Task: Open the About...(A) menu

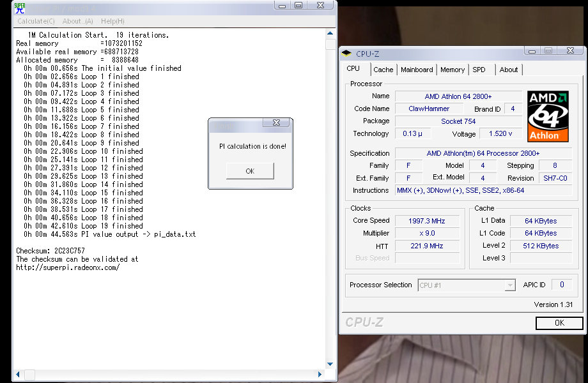Action: point(77,21)
